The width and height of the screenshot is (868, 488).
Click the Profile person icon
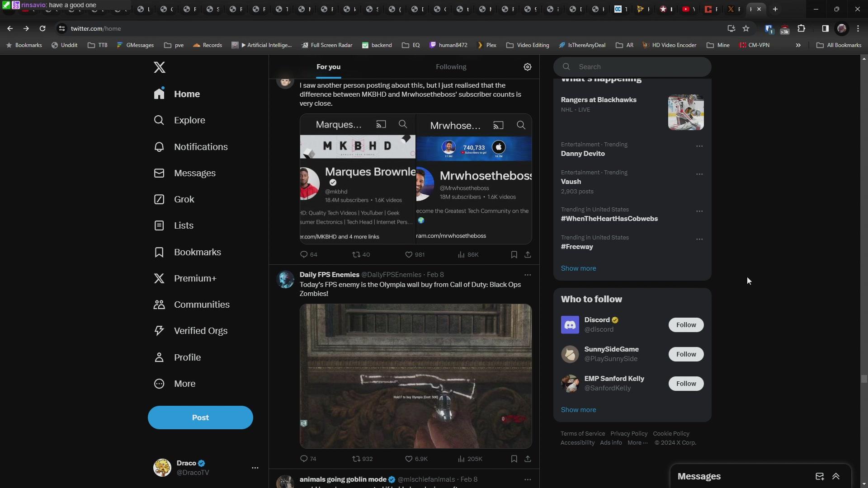coord(159,357)
